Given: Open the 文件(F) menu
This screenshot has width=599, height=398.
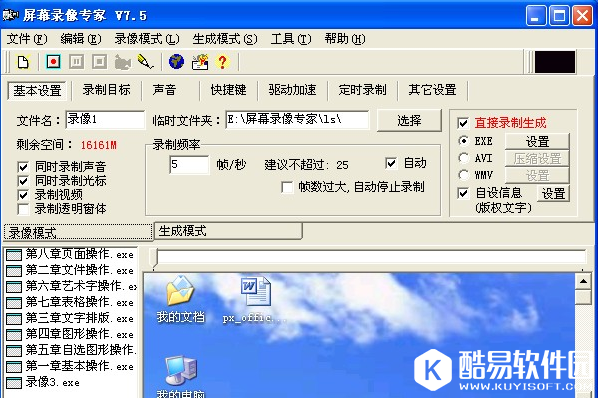Looking at the screenshot, I should [x=27, y=39].
